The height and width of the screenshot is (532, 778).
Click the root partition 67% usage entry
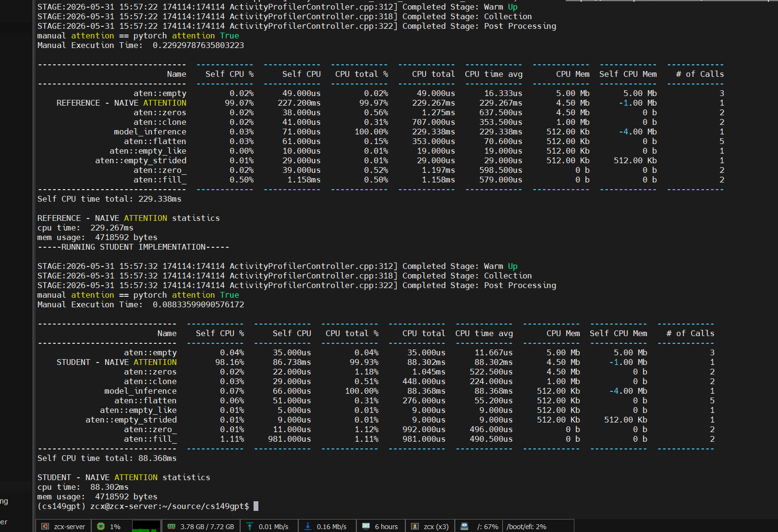487,527
